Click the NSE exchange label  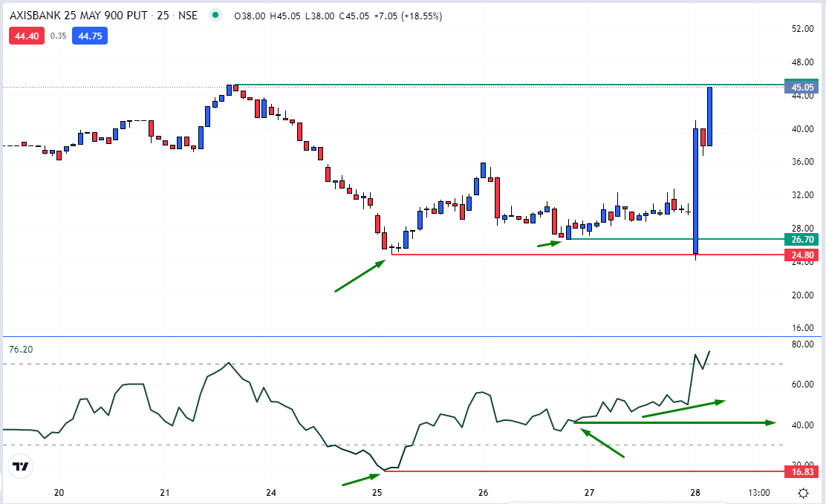click(187, 16)
